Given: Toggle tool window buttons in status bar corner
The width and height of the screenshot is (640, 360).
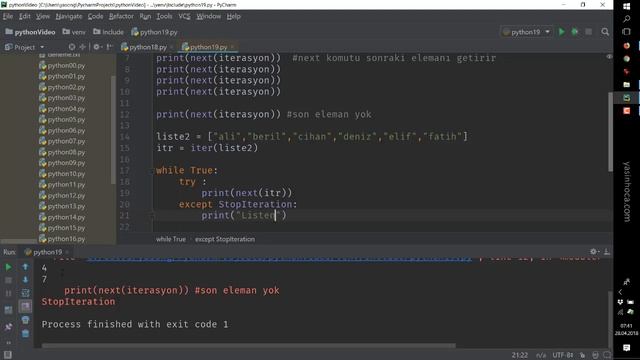Looking at the screenshot, I should pos(7,355).
